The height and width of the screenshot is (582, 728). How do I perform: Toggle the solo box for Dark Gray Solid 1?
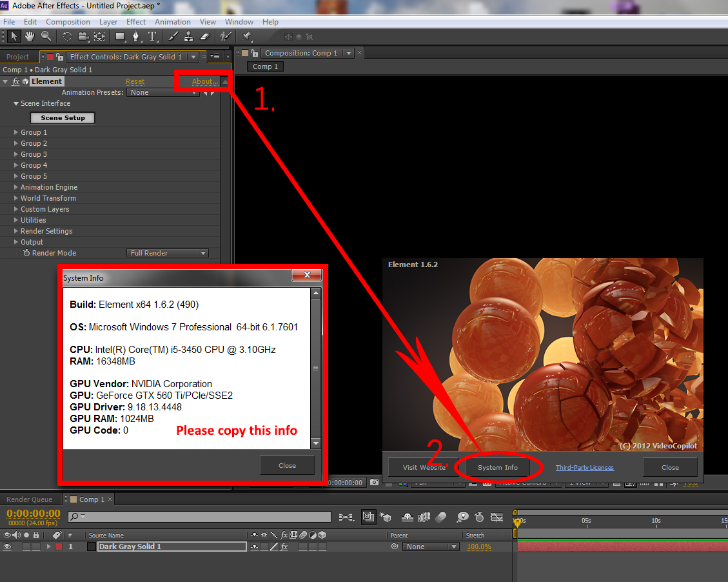[26, 547]
